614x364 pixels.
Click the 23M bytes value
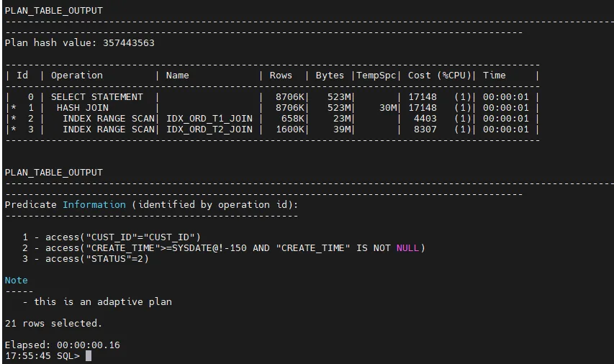point(342,118)
